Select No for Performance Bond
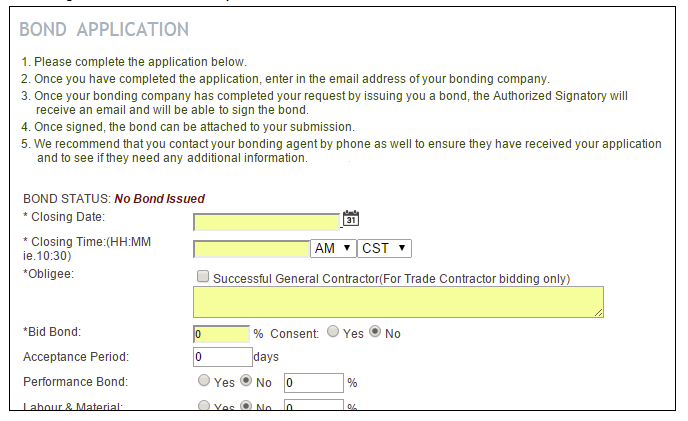 pos(246,380)
